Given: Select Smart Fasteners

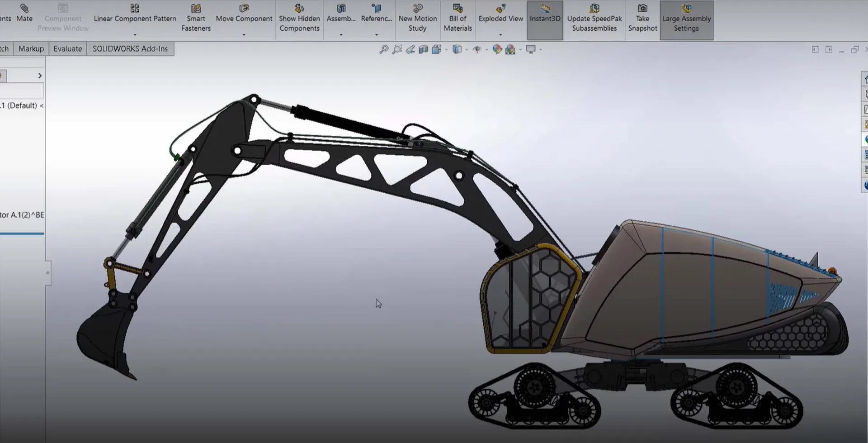Looking at the screenshot, I should point(196,18).
